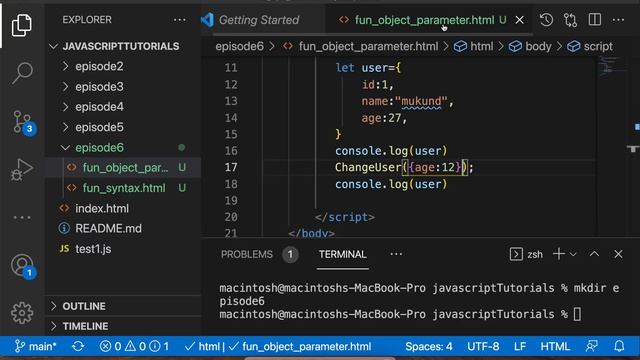Open notifications bell
Viewport: 640px width, 360px height.
tap(619, 347)
